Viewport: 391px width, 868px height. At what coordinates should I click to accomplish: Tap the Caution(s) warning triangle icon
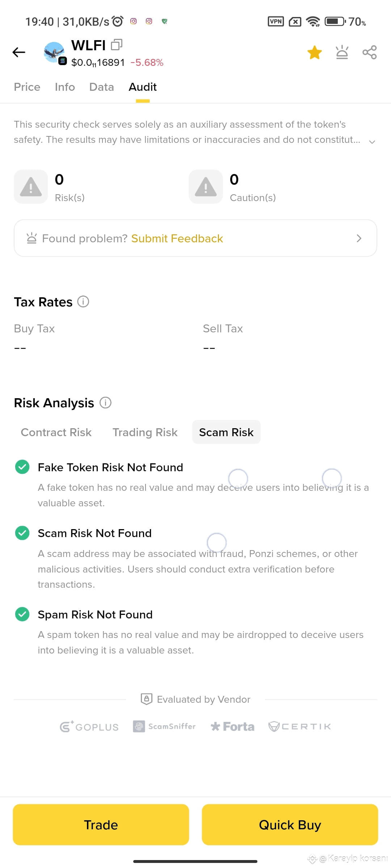coord(206,187)
